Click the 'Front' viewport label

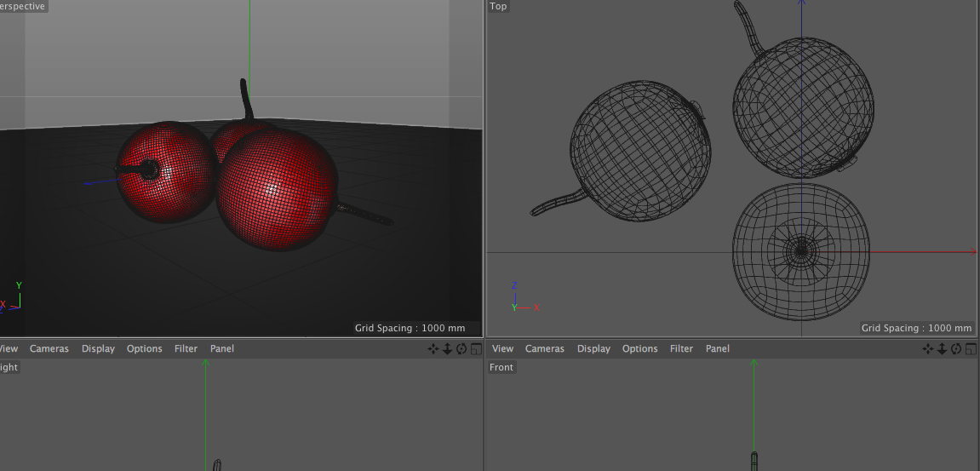coord(501,367)
